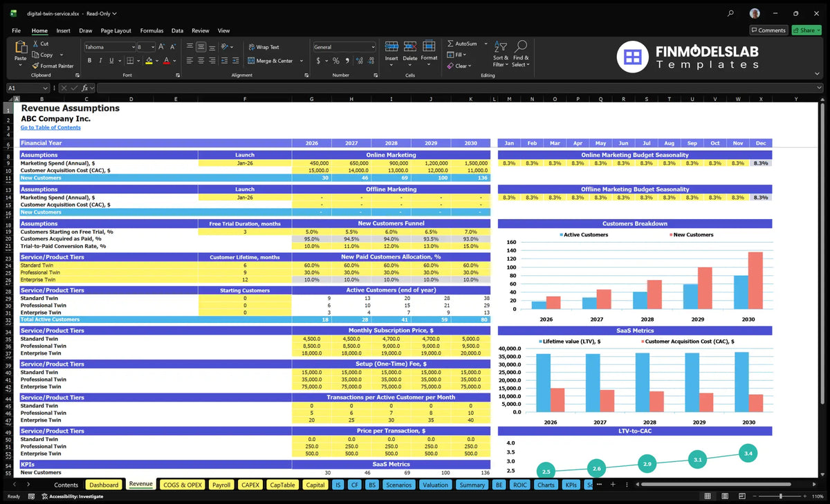Open the General number format dropdown
The image size is (830, 504).
372,47
